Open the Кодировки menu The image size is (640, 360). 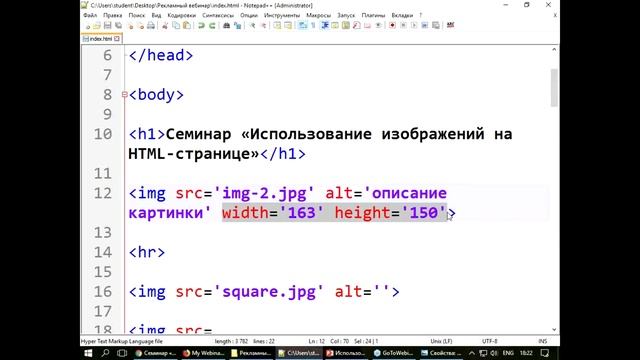click(x=182, y=15)
